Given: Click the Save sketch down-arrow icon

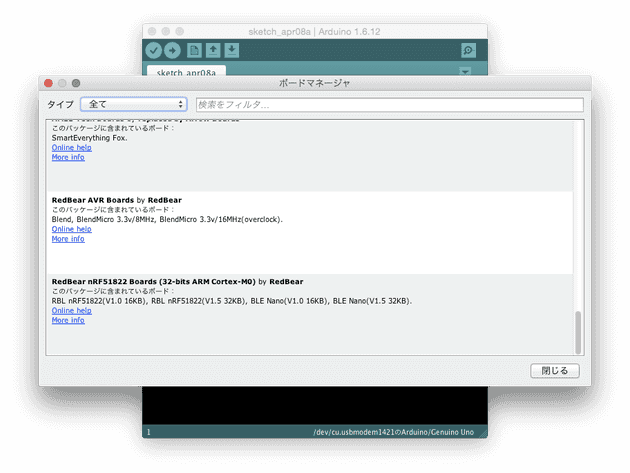Looking at the screenshot, I should point(232,50).
